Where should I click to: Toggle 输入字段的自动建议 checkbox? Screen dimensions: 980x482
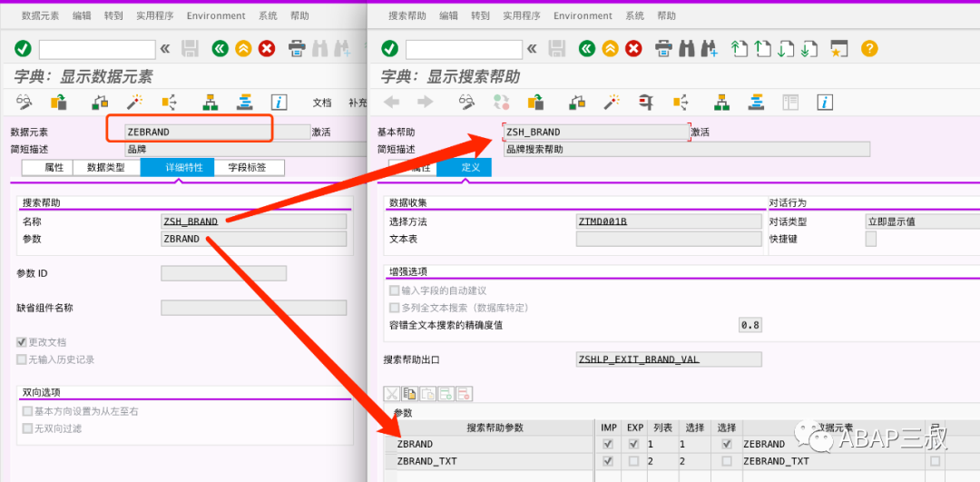[395, 290]
